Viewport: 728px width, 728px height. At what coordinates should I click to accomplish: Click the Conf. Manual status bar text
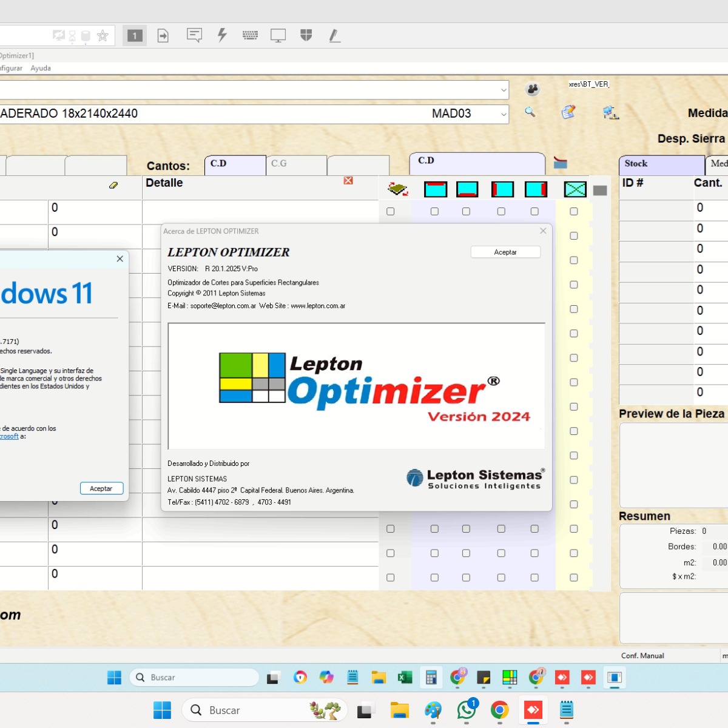coord(642,656)
